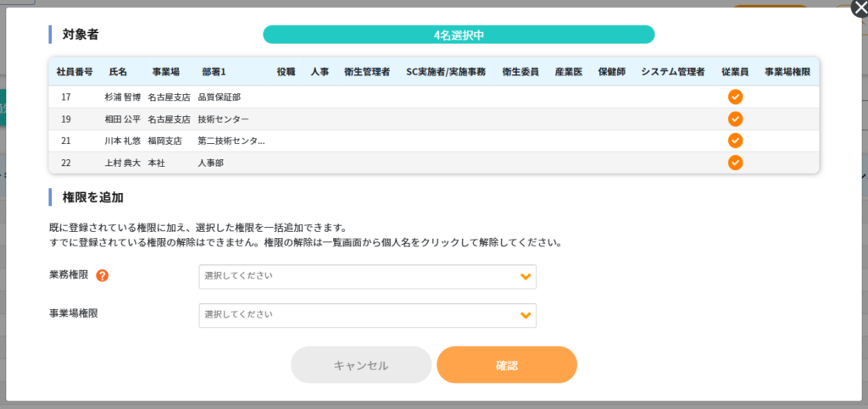The image size is (868, 409).
Task: Click the 確認 button
Action: tap(507, 365)
